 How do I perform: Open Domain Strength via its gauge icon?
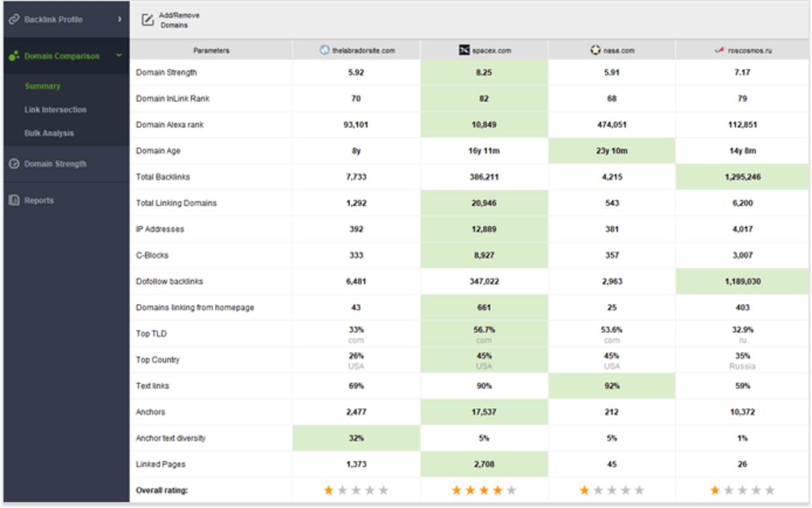(14, 165)
